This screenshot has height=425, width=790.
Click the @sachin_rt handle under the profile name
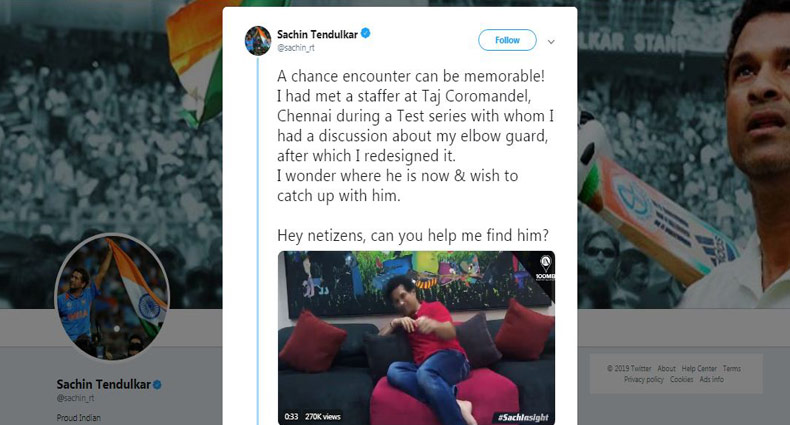click(x=75, y=398)
